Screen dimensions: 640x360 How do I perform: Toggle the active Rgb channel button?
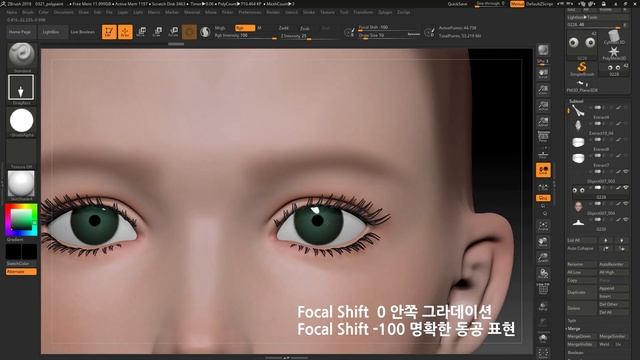(245, 28)
